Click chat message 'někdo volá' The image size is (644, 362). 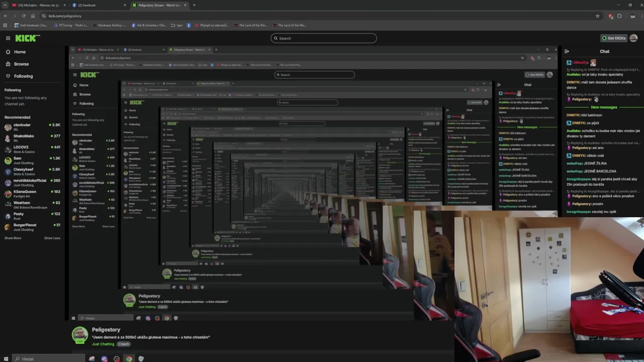[x=596, y=156]
